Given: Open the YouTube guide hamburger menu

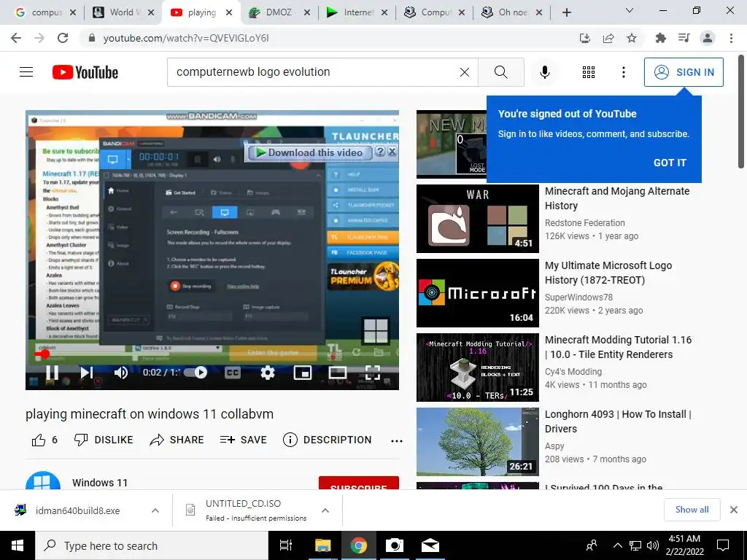Looking at the screenshot, I should 26,72.
